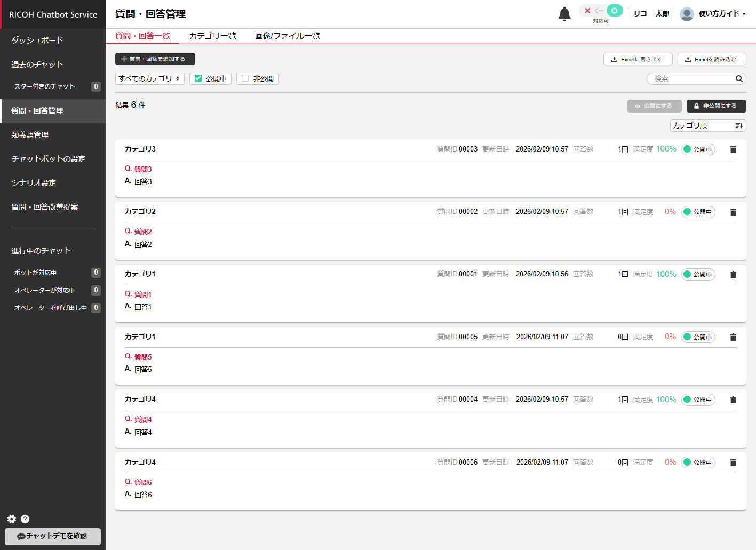
Task: Delete question ID 00003 with trash icon
Action: click(x=733, y=149)
